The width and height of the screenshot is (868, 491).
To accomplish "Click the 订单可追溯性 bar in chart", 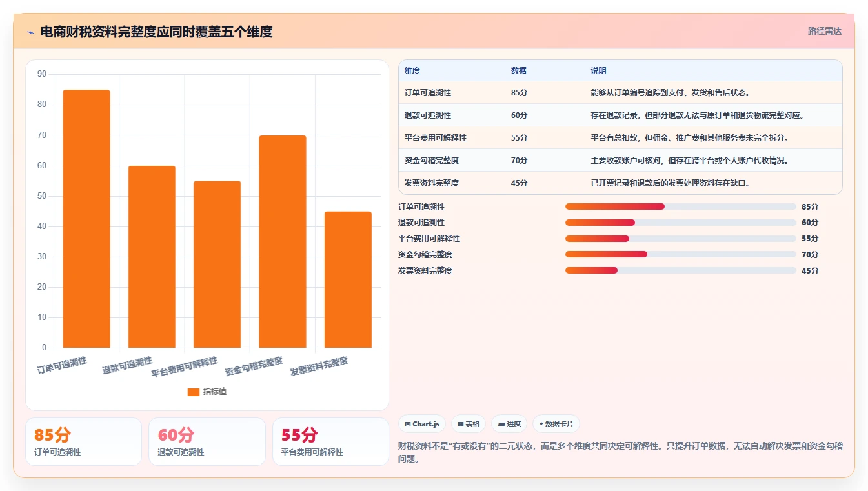I will (x=86, y=219).
